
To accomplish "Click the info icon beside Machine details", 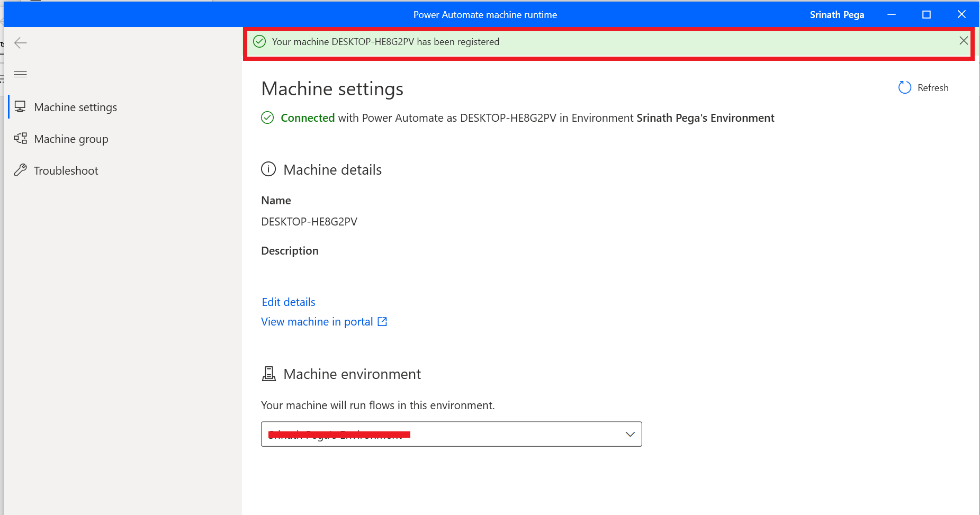I will point(268,169).
